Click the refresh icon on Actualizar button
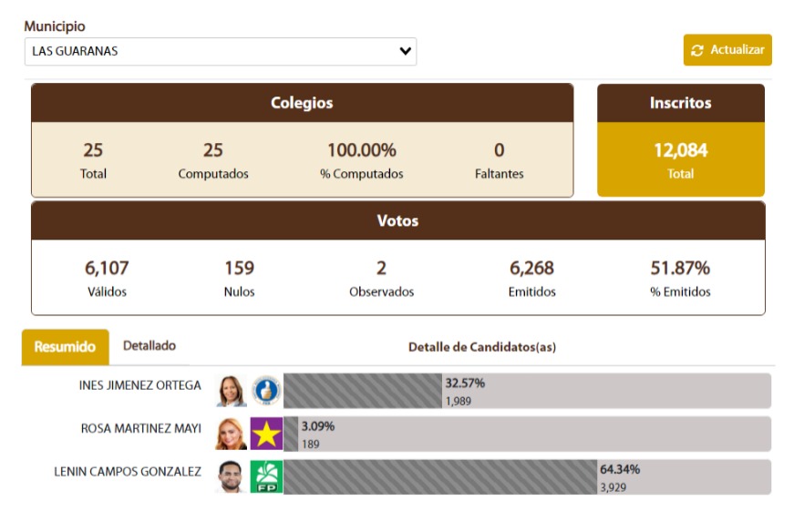 tap(697, 51)
